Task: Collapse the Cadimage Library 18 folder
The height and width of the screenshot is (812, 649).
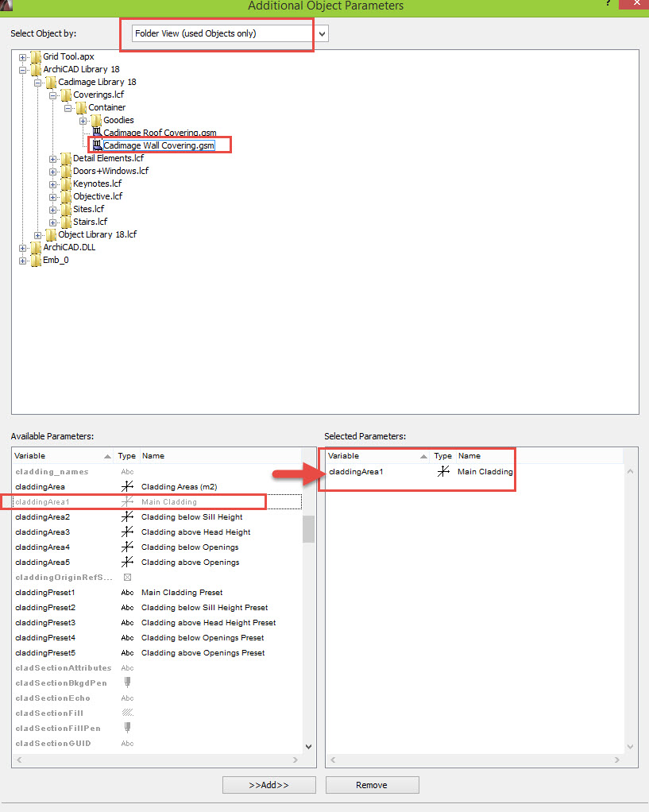Action: click(x=37, y=83)
